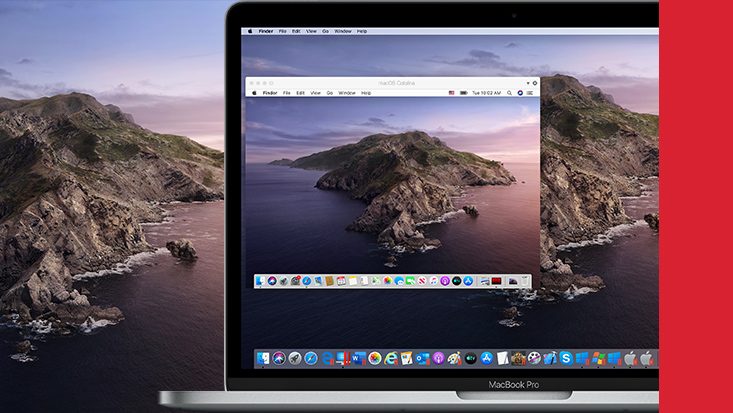Image resolution: width=733 pixels, height=413 pixels.
Task: Open Trash in the macOS Catalina window's dock
Action: click(525, 281)
